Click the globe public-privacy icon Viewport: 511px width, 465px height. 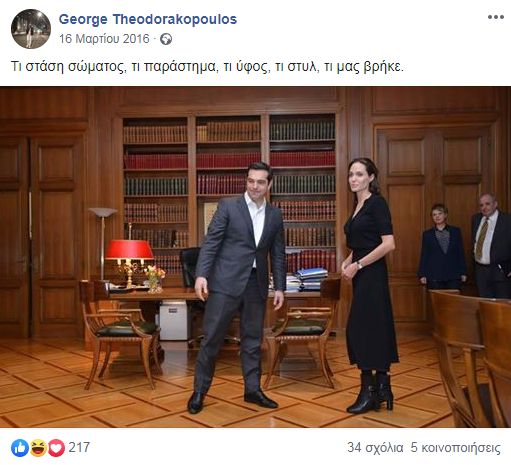pyautogui.click(x=166, y=39)
